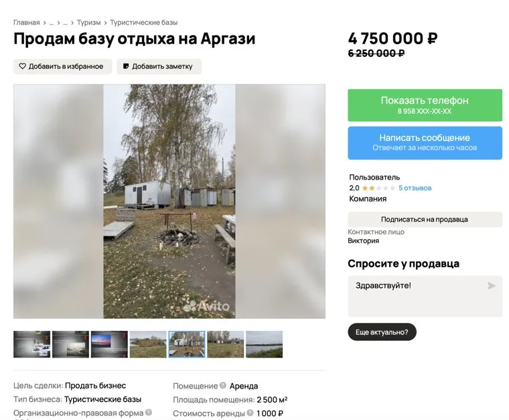Click the message field with Здравствуйте!
Image resolution: width=509 pixels, height=420 pixels.
pos(425,296)
